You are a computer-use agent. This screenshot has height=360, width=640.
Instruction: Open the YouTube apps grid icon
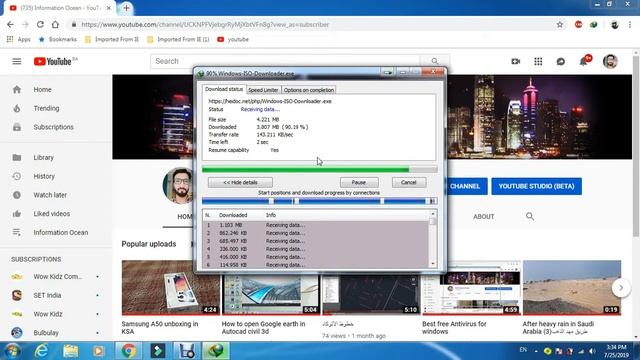tap(538, 61)
